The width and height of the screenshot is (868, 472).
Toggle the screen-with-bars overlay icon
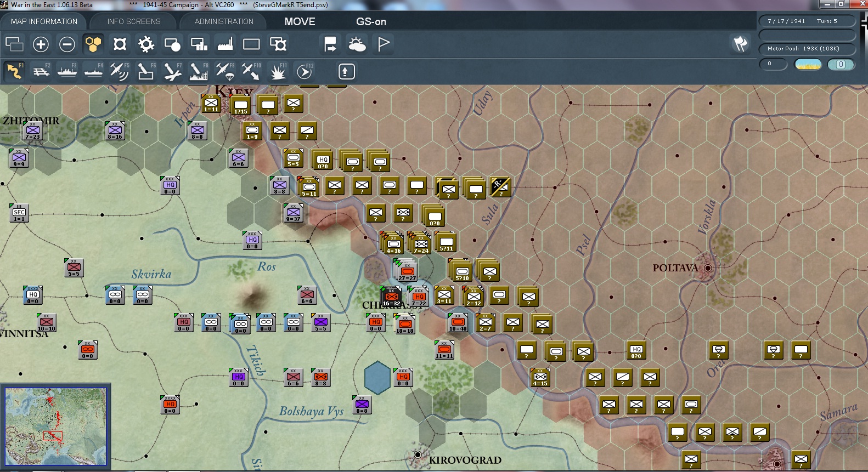[199, 44]
